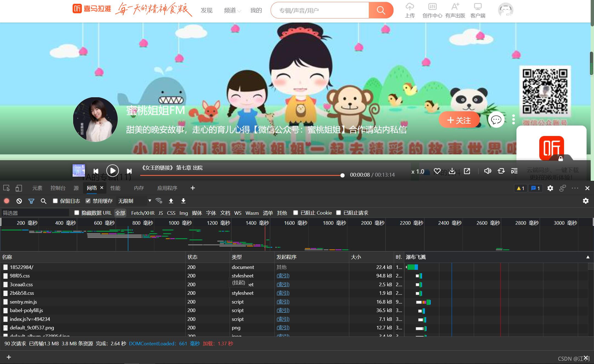594x364 pixels.
Task: Open network search magnifier in DevTools
Action: 43,201
